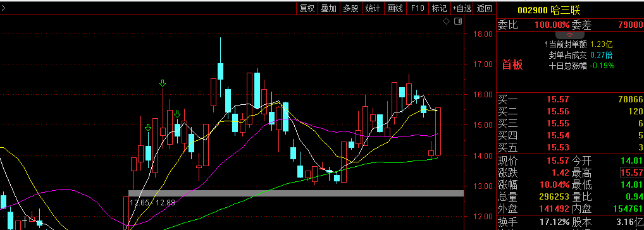644x230 pixels.
Task: Click the tall green down arrow marker
Action: tap(163, 83)
